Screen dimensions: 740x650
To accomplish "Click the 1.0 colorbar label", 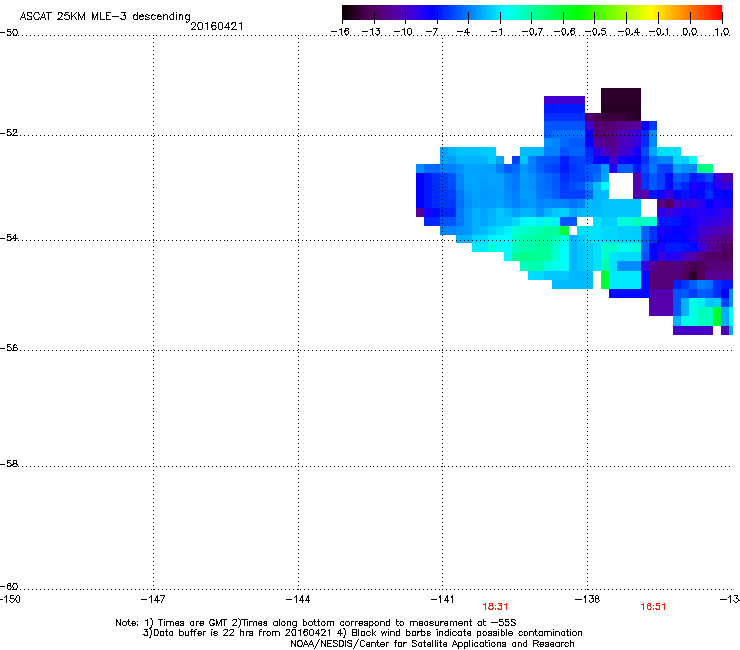I will pos(722,32).
